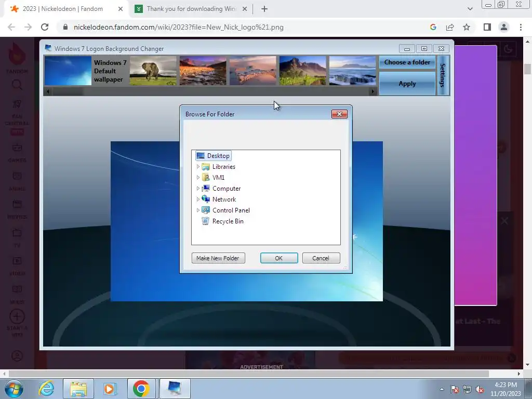Open Chrome side panel
The image size is (532, 399).
[487, 28]
